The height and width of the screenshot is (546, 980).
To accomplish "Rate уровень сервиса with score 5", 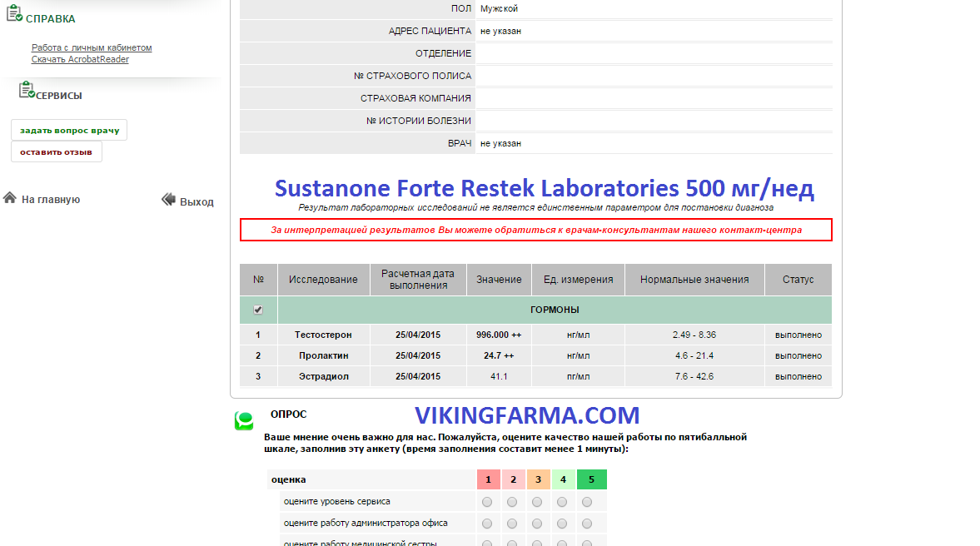I will click(587, 502).
